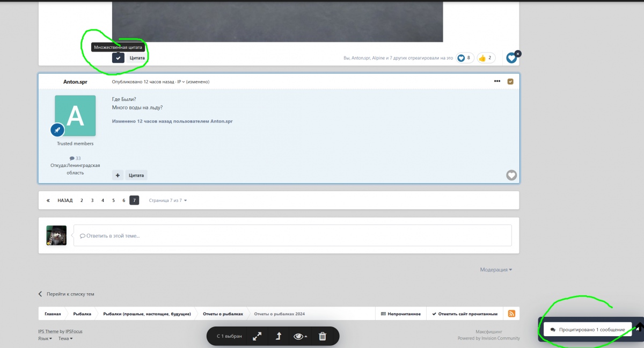This screenshot has width=644, height=348.
Task: Expand the 'Страница 7 из 7' page jump dropdown
Action: (x=167, y=200)
